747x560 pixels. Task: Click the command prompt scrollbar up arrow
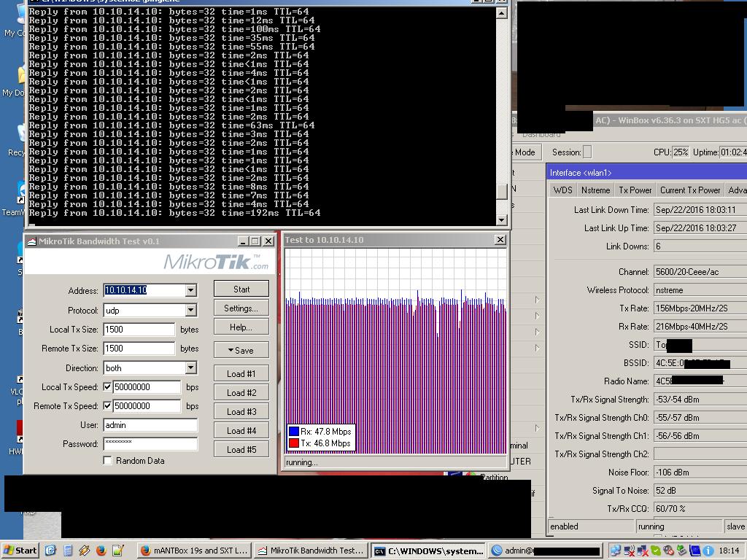(501, 13)
